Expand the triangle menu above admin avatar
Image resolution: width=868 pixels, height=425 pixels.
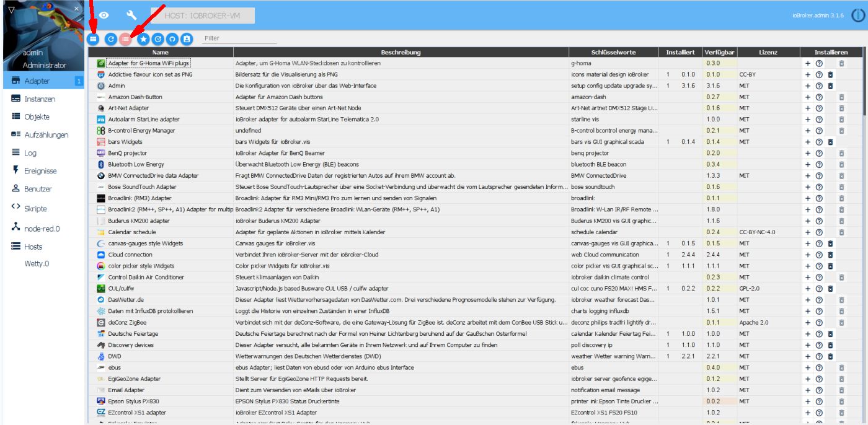[x=11, y=9]
